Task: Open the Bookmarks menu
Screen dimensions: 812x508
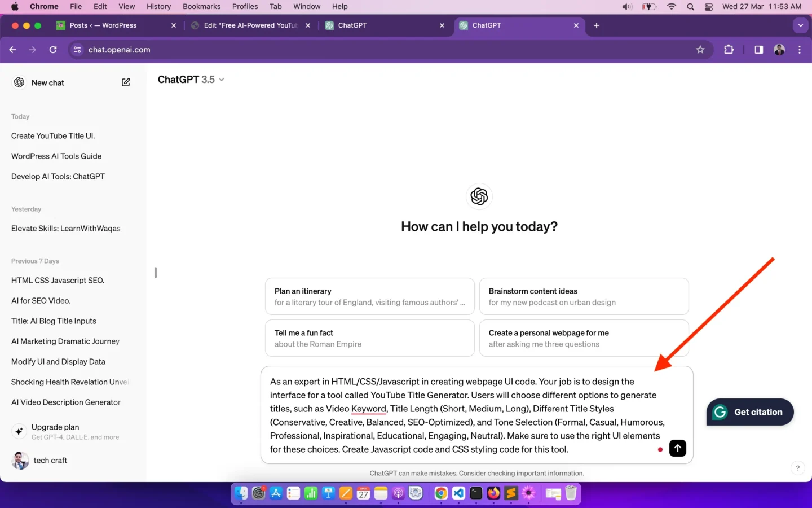Action: pos(201,7)
